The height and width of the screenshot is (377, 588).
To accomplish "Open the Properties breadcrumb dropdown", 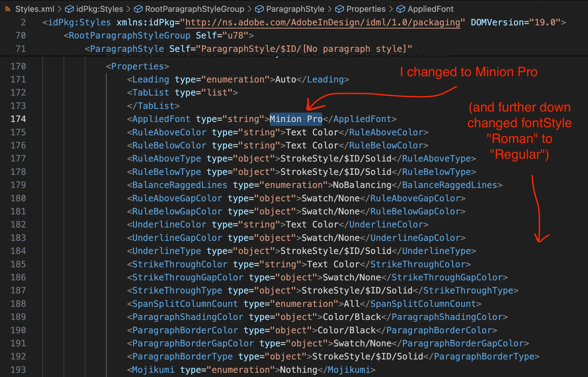I will (x=366, y=9).
